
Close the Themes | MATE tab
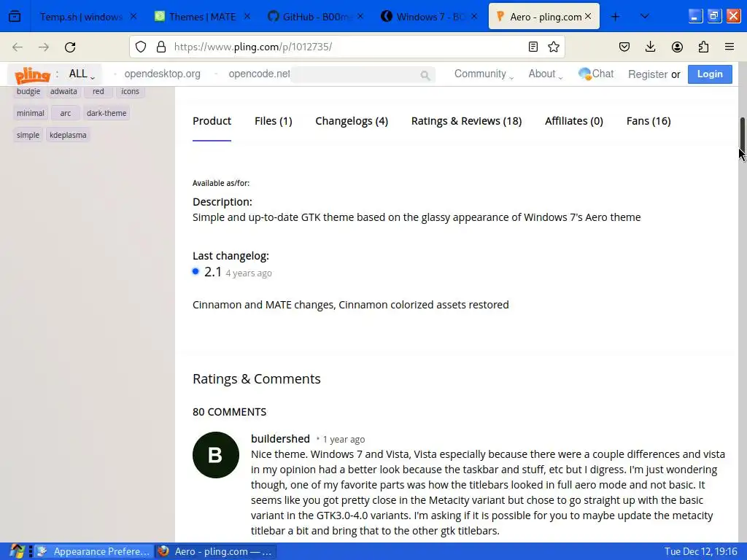[247, 16]
